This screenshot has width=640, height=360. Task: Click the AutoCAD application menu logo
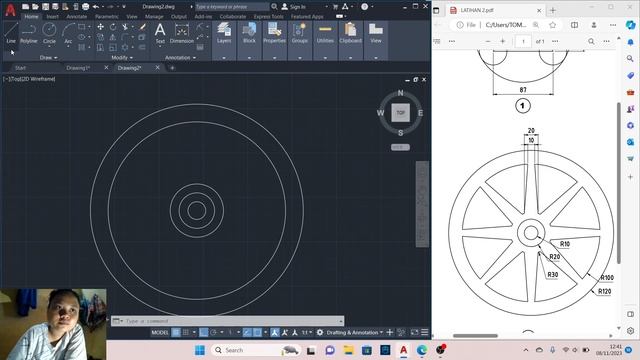coord(10,9)
